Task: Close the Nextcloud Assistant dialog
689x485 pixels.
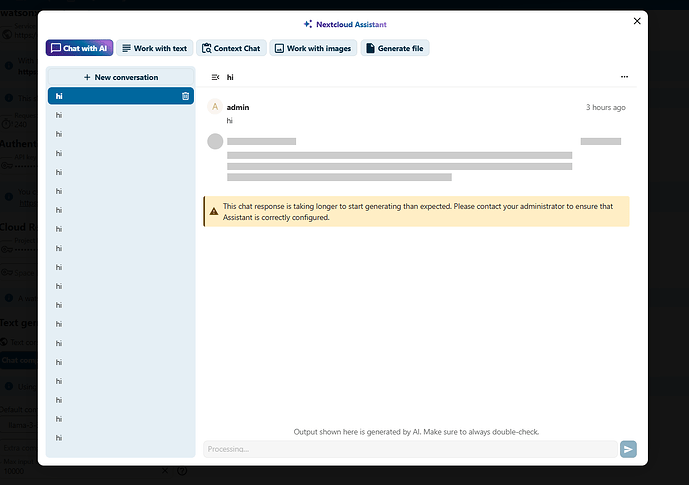Action: tap(638, 21)
